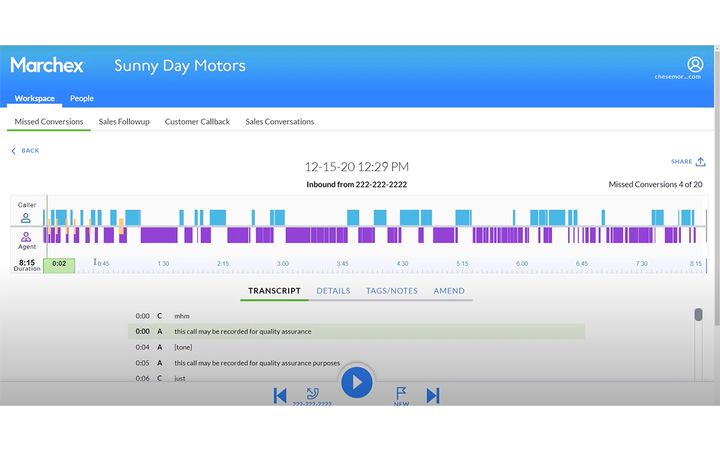Jump to 2:15 on the timeline

[223, 264]
